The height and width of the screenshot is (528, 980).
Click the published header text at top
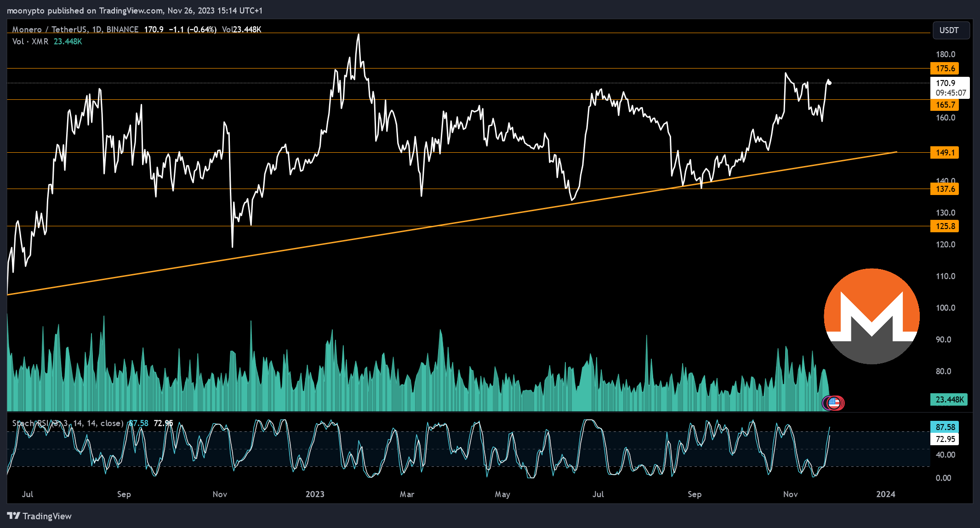[x=134, y=11]
